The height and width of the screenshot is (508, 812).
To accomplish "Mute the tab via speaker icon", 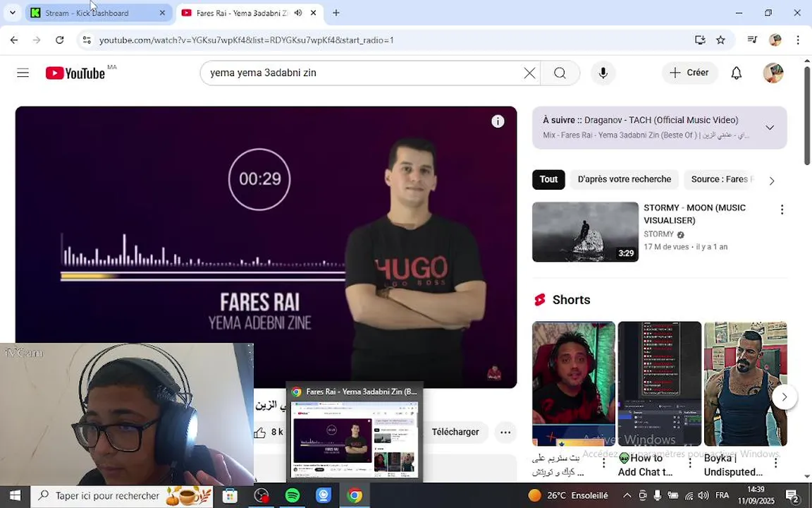I will tap(297, 13).
